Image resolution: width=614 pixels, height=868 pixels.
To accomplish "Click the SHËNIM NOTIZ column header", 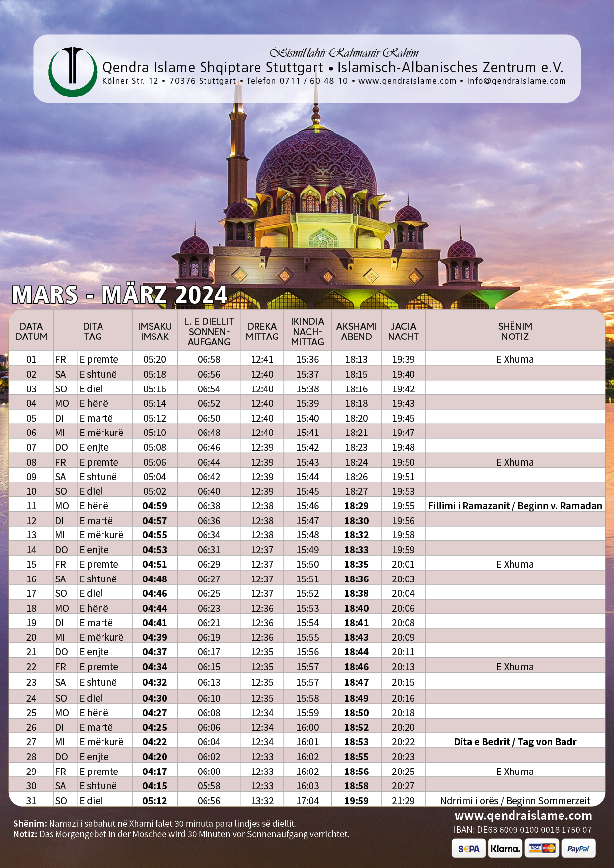I will tap(514, 332).
